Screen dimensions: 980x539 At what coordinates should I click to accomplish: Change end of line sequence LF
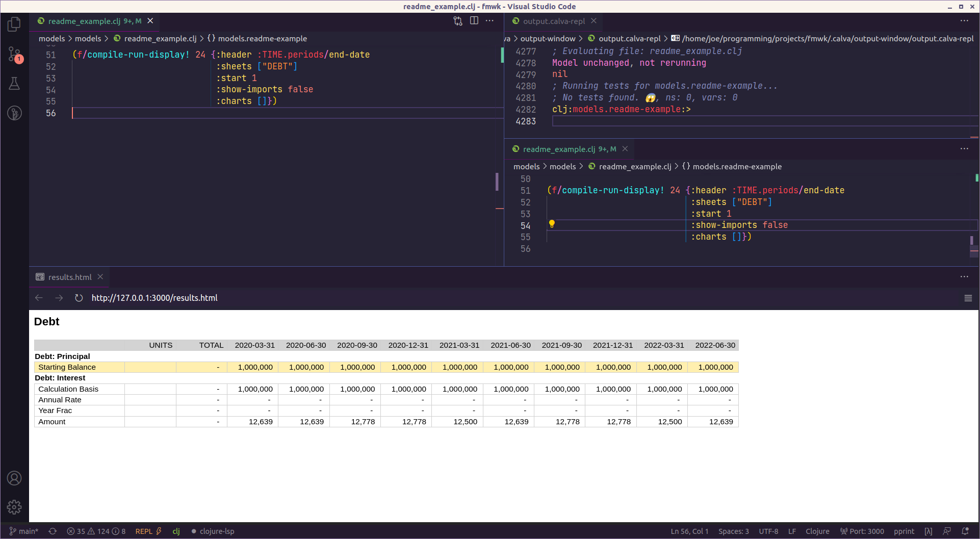point(792,531)
